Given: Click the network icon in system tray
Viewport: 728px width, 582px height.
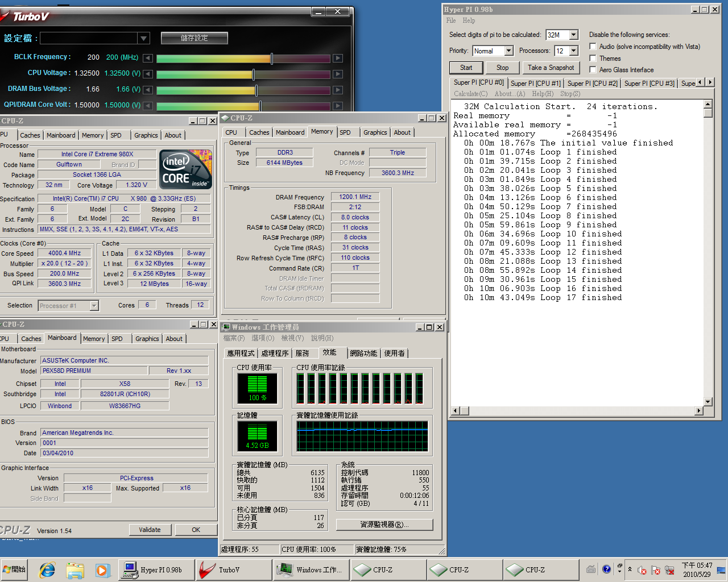Looking at the screenshot, I should pos(669,570).
